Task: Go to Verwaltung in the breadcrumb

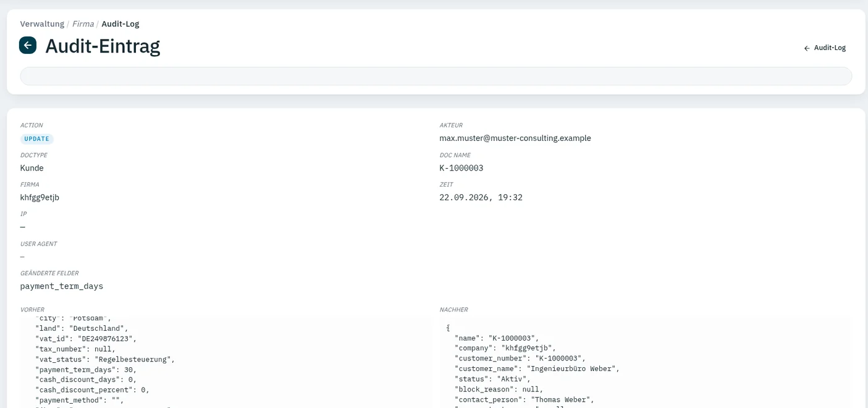Action: click(42, 24)
